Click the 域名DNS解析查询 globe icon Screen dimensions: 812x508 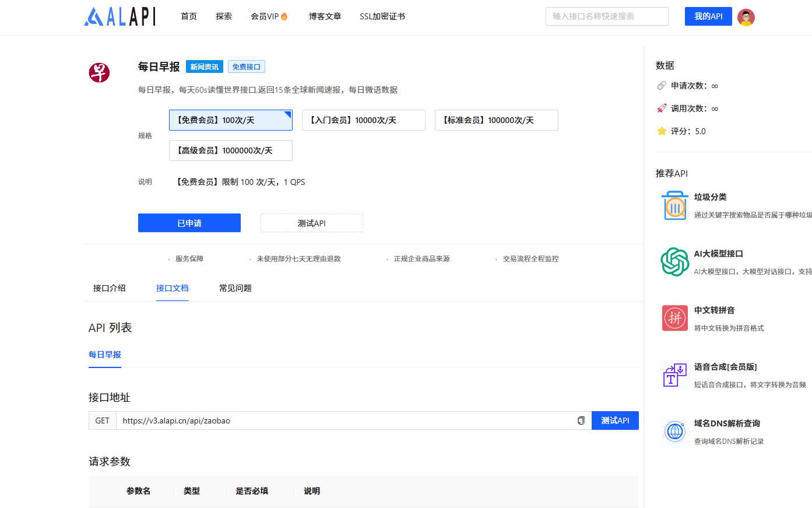click(674, 431)
